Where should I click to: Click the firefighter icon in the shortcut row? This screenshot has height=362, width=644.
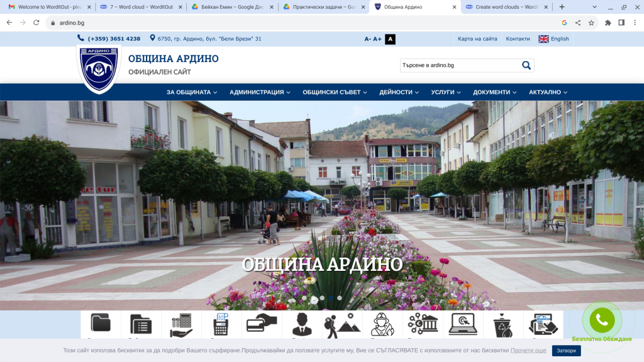point(382,325)
